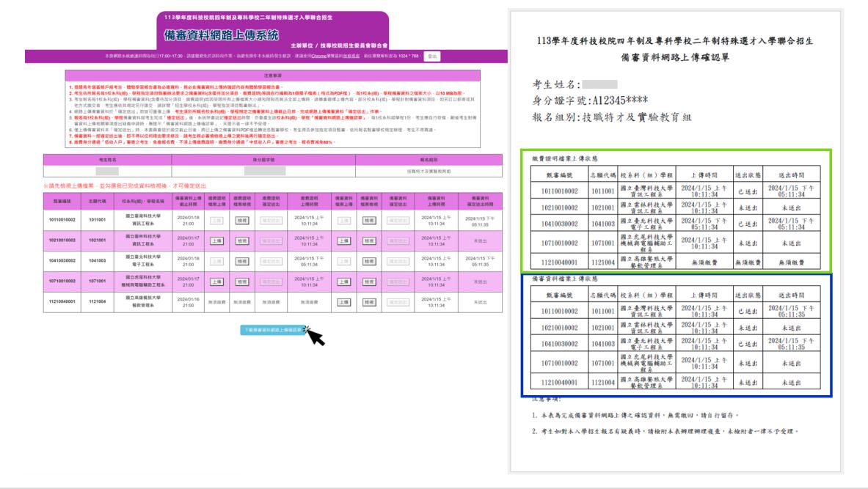Click 已送出 for 10110010002 in 繳費證明檔案上傳狀態 table
868x489 pixels.
(x=748, y=191)
